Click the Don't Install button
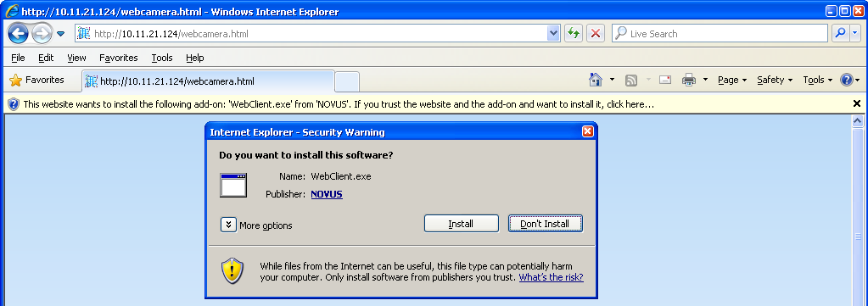 pos(546,224)
